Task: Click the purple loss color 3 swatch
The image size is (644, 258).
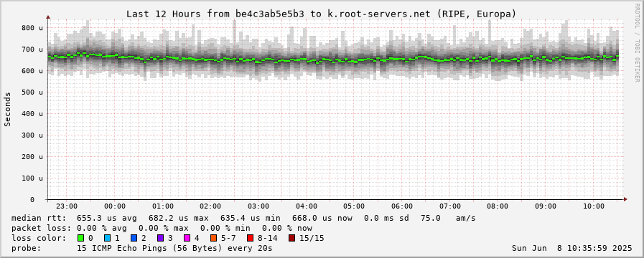Action: (160, 238)
